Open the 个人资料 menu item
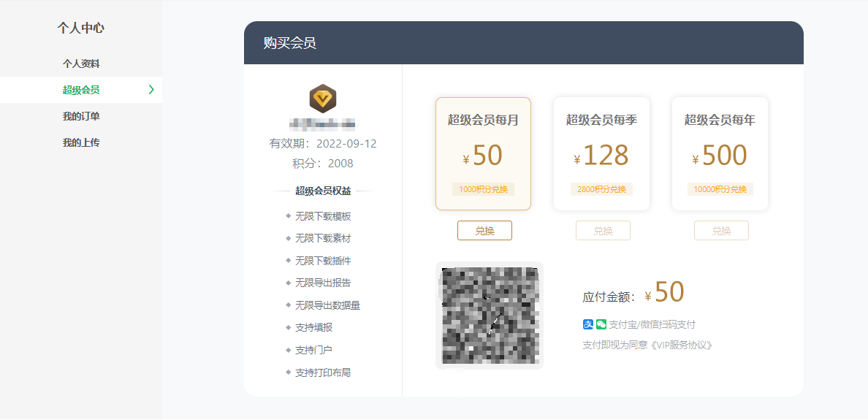868x420 pixels. (81, 64)
